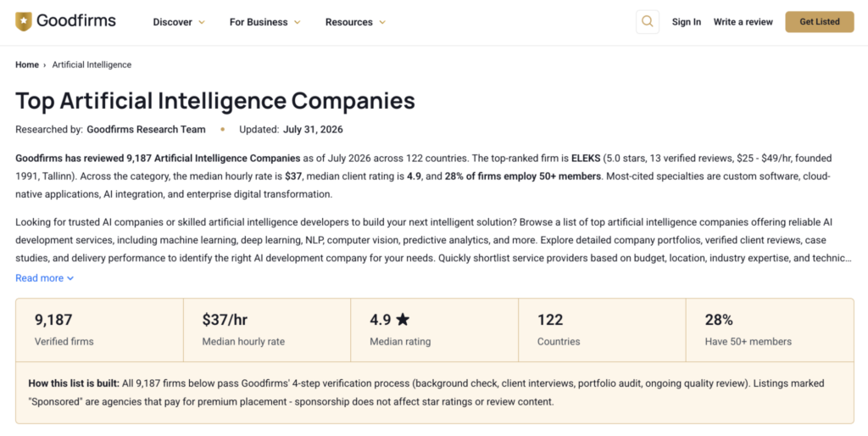The height and width of the screenshot is (436, 868).
Task: Click the 28% stat value
Action: tap(719, 320)
